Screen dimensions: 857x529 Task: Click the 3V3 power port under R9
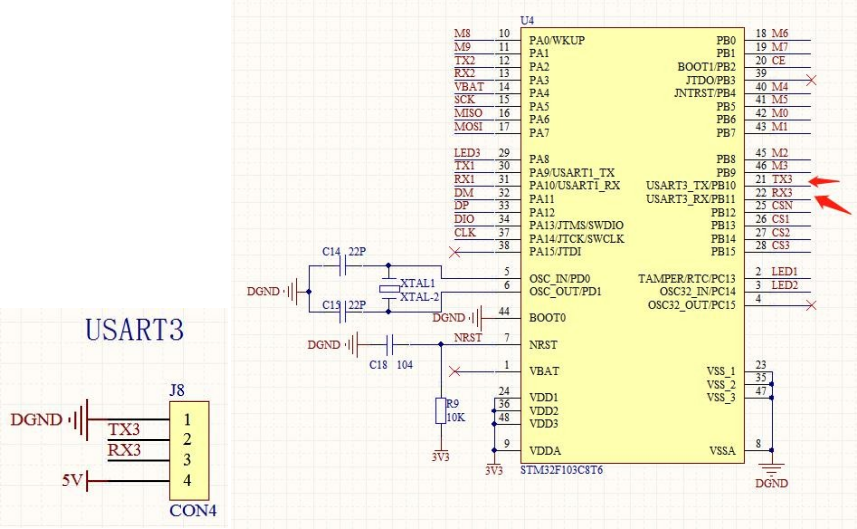tap(441, 456)
